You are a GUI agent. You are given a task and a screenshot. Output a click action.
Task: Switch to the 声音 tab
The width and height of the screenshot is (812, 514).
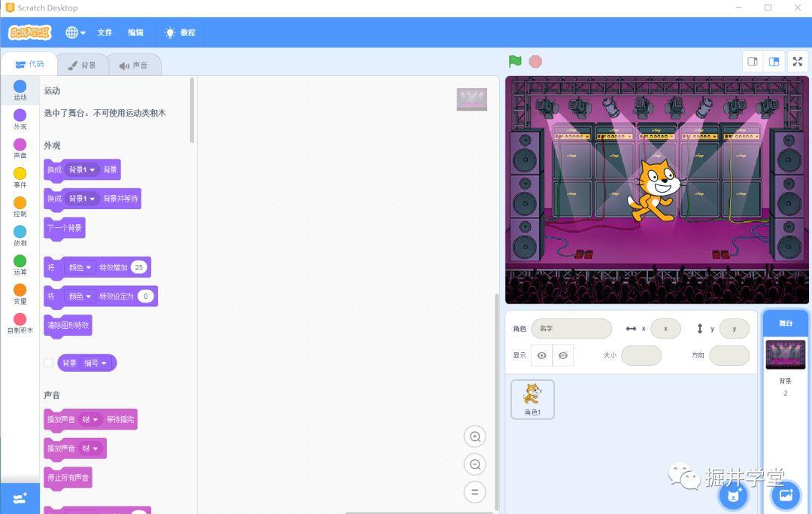tap(134, 65)
